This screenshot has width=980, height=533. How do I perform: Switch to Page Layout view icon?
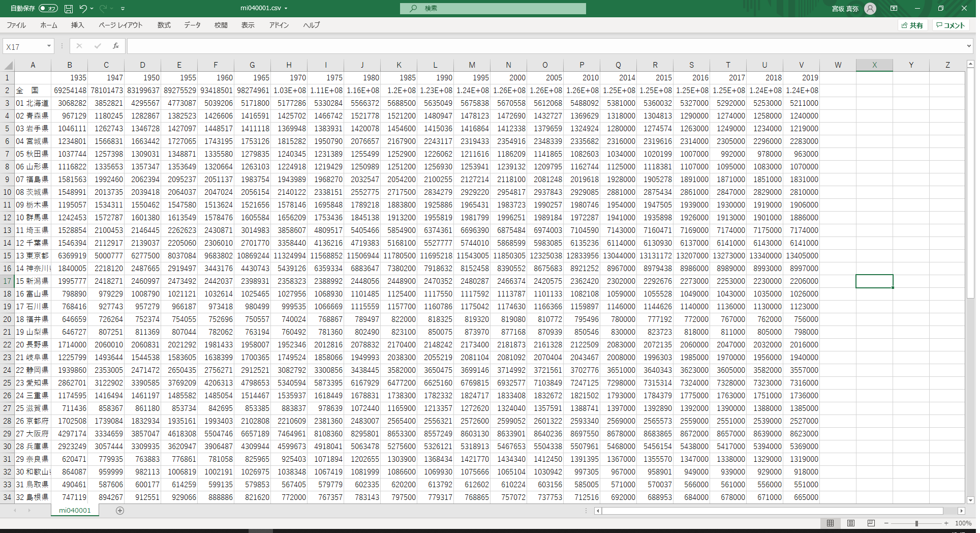click(851, 523)
